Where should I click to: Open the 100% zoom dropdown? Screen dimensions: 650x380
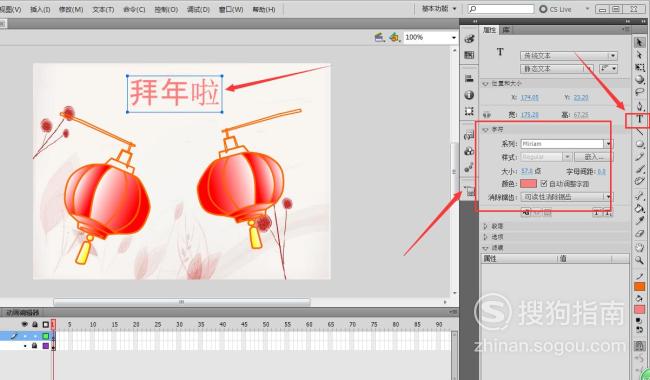454,38
